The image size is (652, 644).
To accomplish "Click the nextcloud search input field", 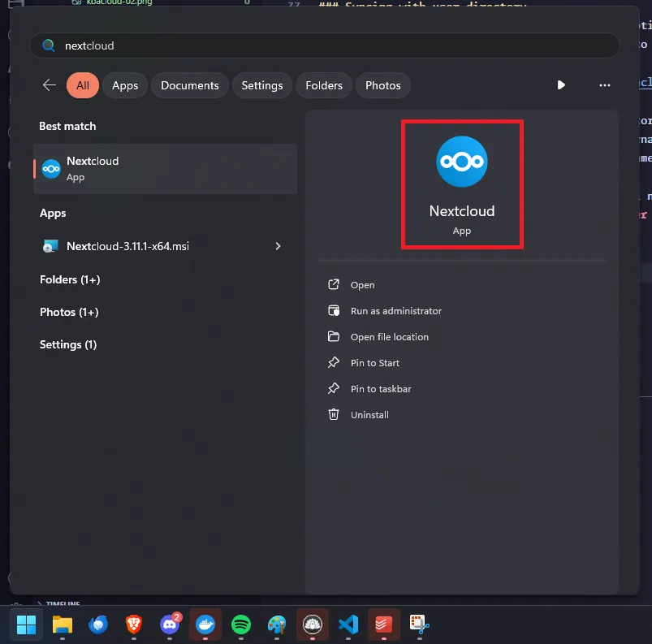I will pyautogui.click(x=324, y=45).
